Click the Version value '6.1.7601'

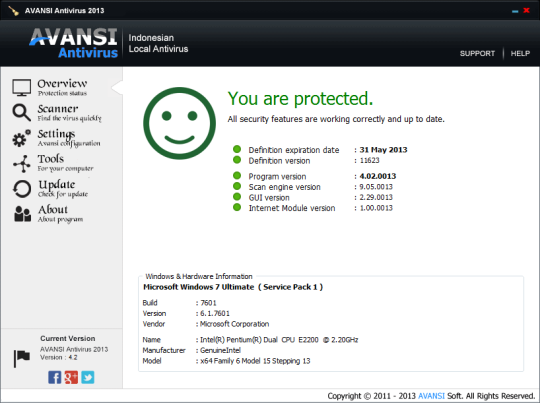coord(215,313)
